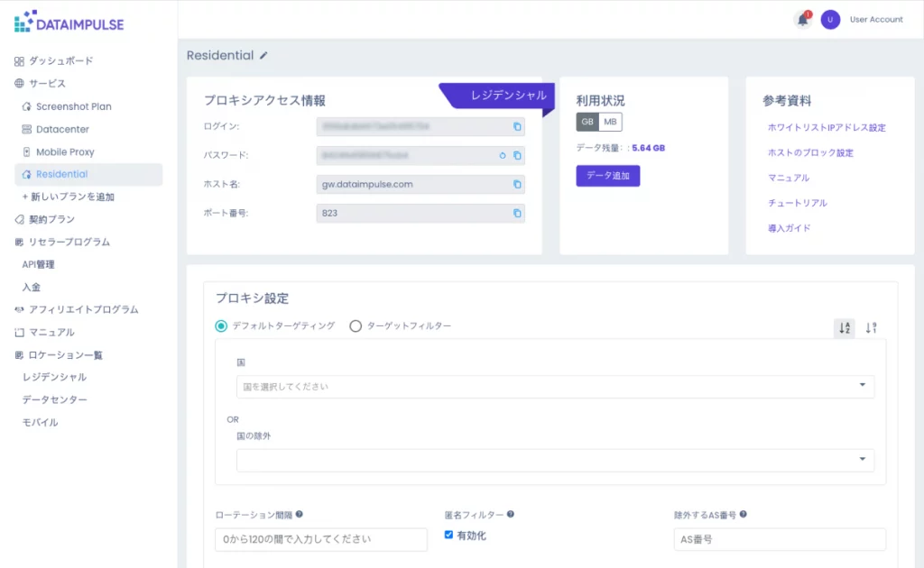Sort list alphabetically with A-Z icon
Viewport: 924px width, 568px height.
(x=844, y=328)
